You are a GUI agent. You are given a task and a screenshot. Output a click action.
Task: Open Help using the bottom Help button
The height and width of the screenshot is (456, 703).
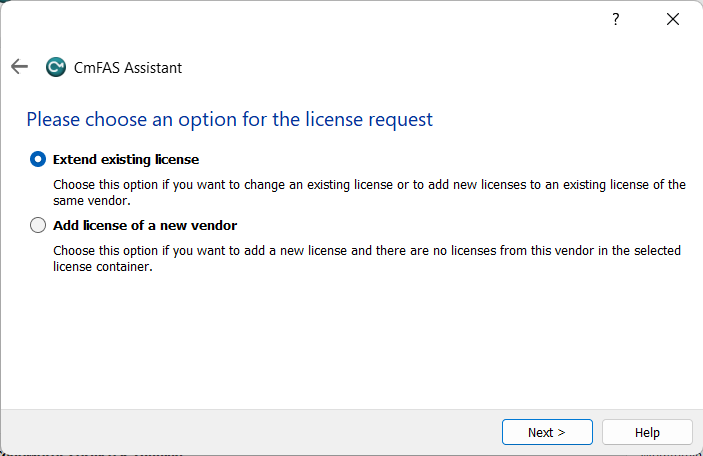pos(647,432)
